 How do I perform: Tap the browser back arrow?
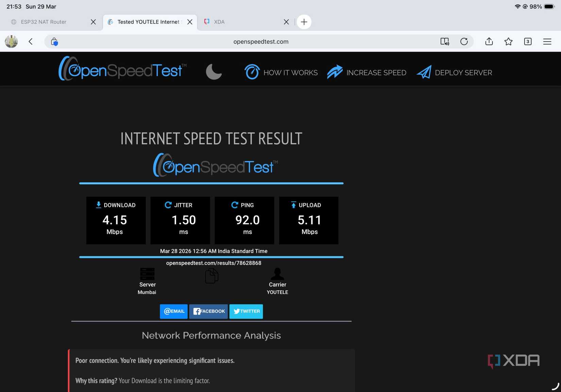[x=31, y=41]
